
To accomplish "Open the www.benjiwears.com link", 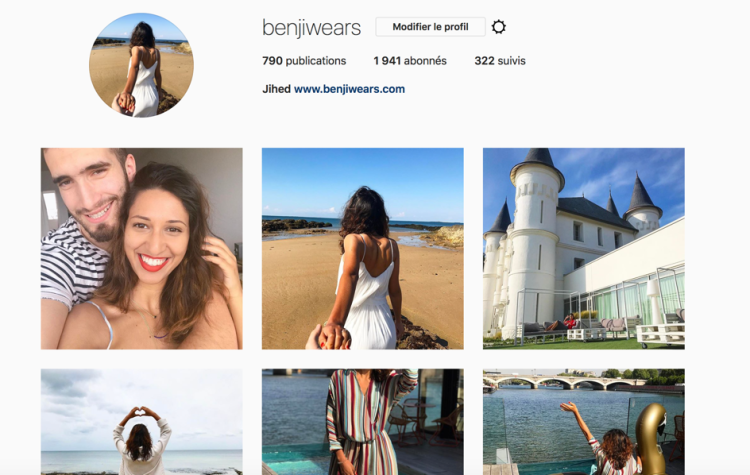I will click(x=349, y=89).
